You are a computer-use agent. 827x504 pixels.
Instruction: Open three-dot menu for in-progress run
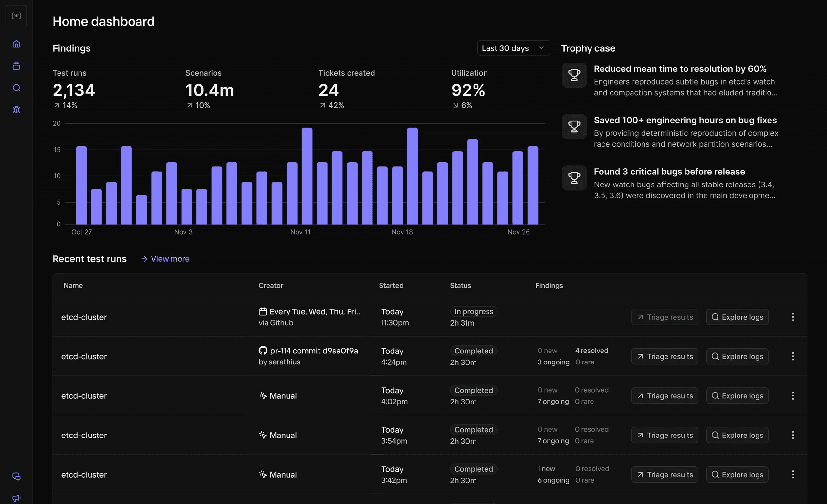click(793, 317)
